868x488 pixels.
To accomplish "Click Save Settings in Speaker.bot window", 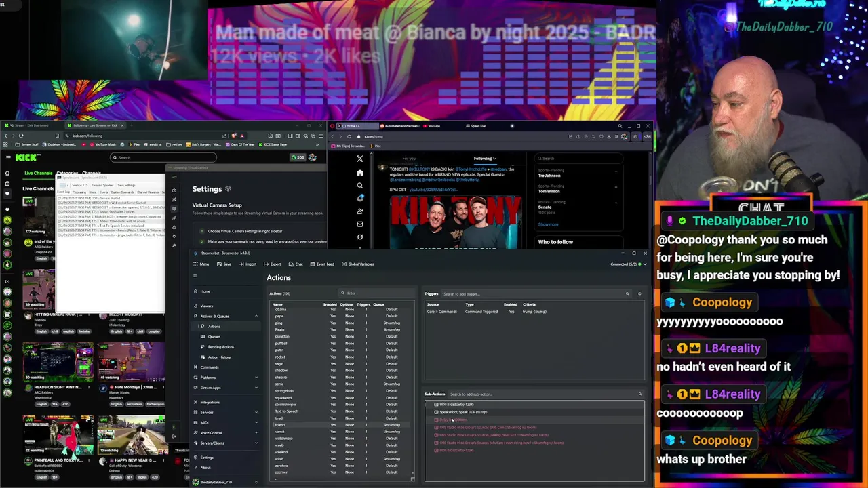I will 126,185.
